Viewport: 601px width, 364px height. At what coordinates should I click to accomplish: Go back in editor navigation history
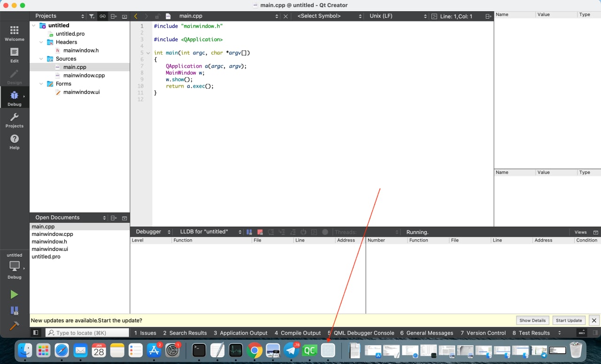(x=136, y=16)
